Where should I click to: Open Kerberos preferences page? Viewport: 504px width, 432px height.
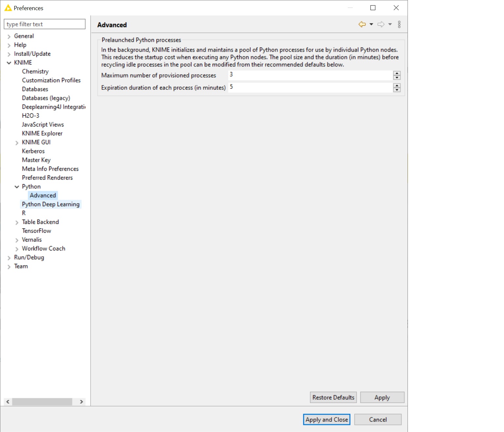tap(33, 151)
